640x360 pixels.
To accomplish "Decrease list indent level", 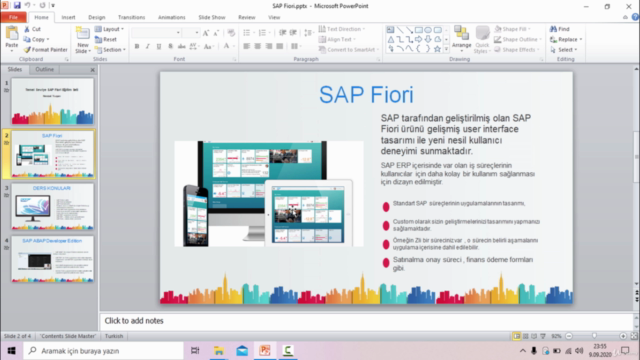I will [x=282, y=33].
